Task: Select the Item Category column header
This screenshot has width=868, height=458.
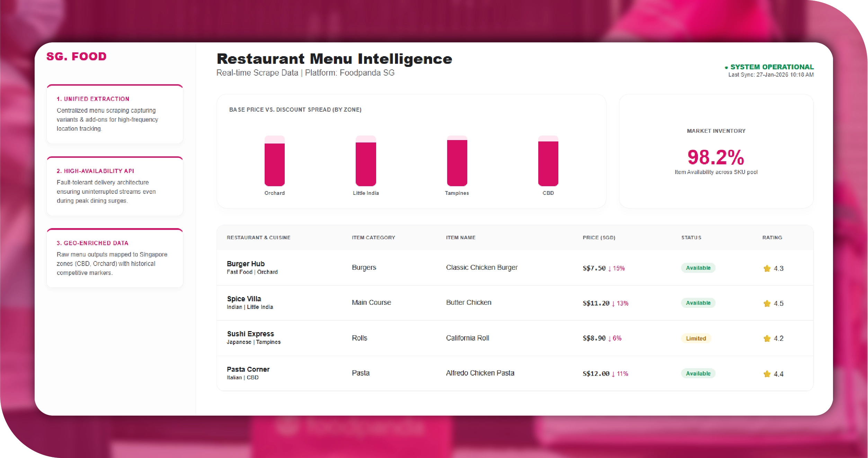Action: (373, 238)
